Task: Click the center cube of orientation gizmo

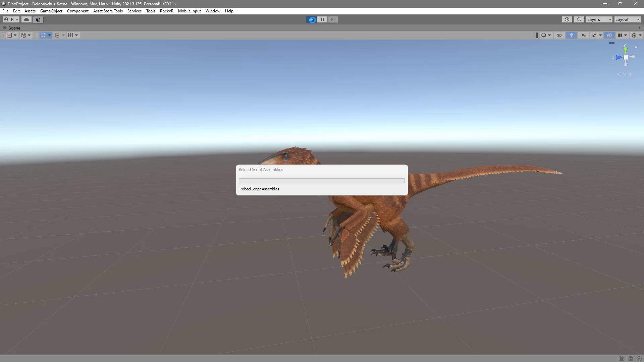Action: 626,57
